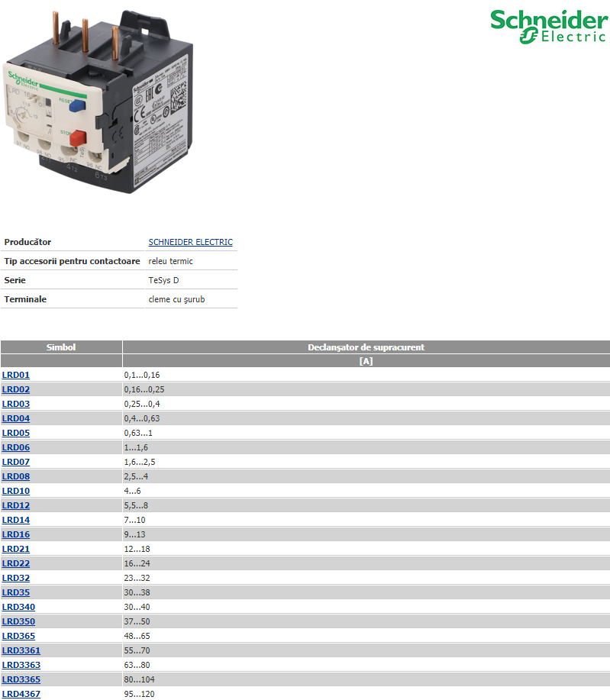This screenshot has width=610, height=700.
Task: Open the LRD10 product link
Action: (16, 491)
